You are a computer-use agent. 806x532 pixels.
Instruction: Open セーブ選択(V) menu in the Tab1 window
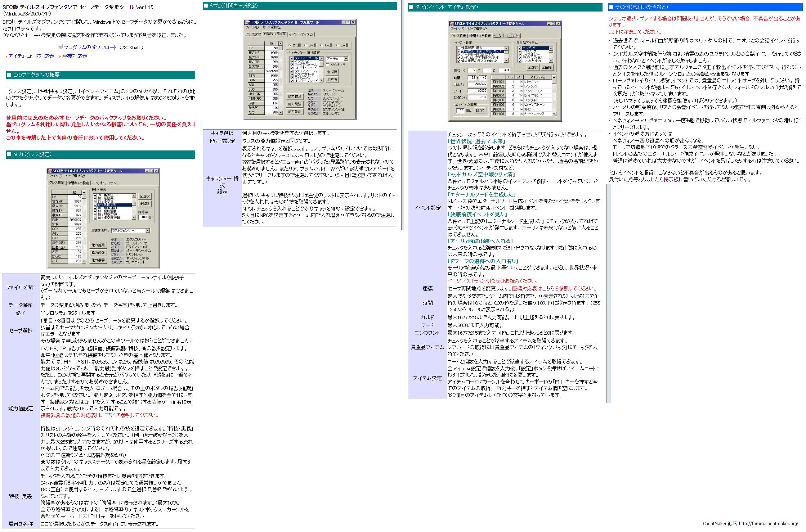pyautogui.click(x=75, y=176)
